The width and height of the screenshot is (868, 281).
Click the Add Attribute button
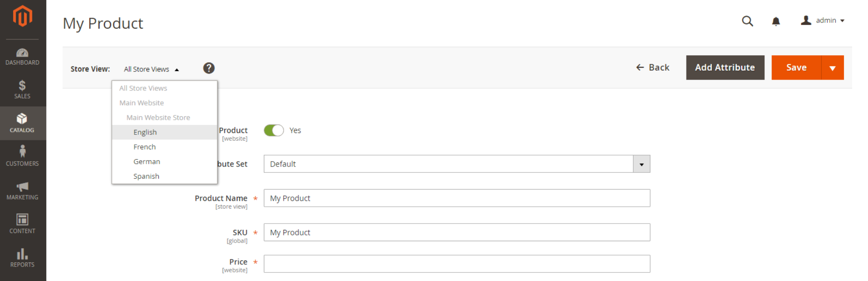click(725, 68)
